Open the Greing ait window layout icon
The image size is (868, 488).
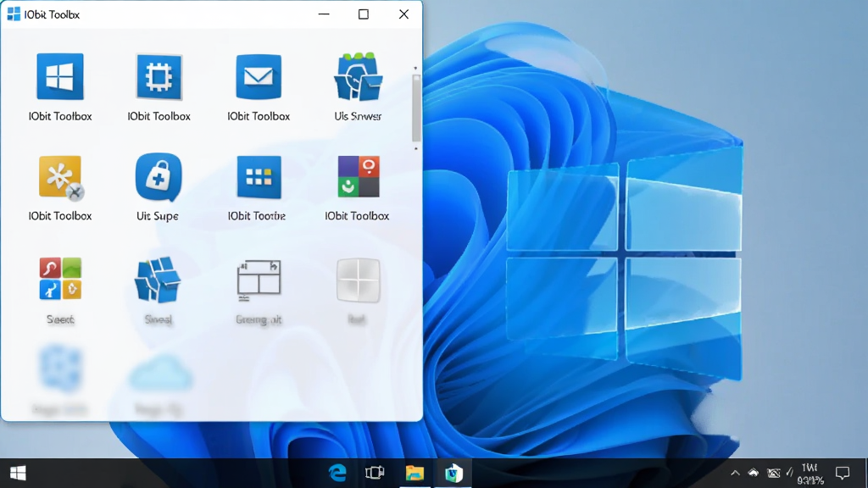[x=259, y=280]
